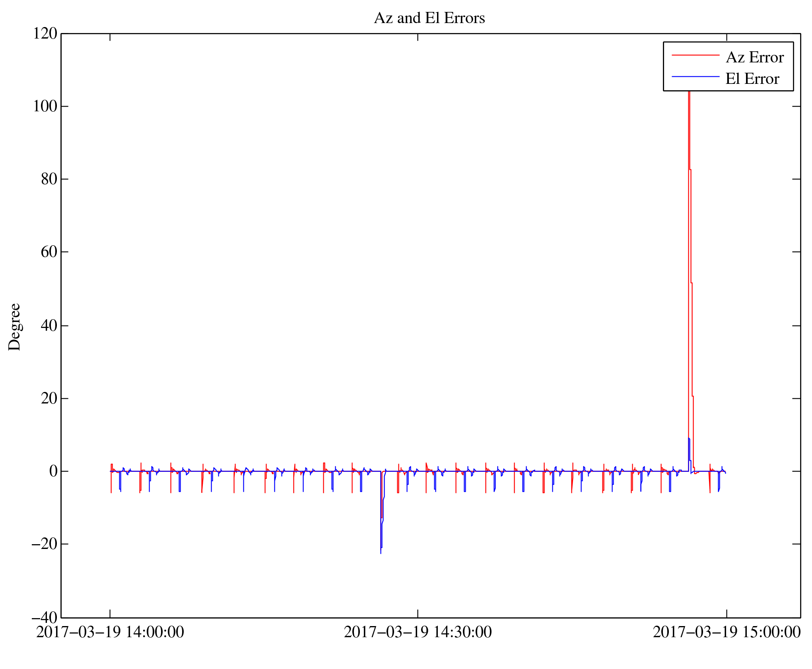Click the x-axis label '2017-03-19 15:00:00'

point(727,632)
